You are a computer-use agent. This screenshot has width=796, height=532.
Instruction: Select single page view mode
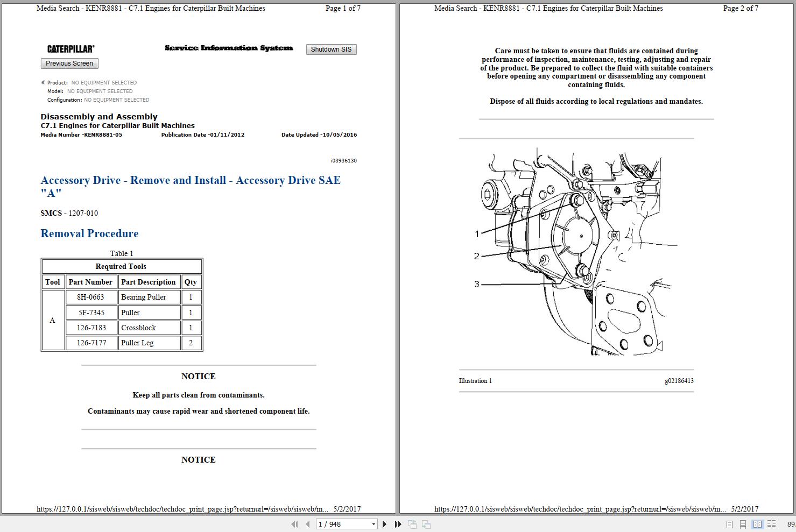(x=729, y=524)
